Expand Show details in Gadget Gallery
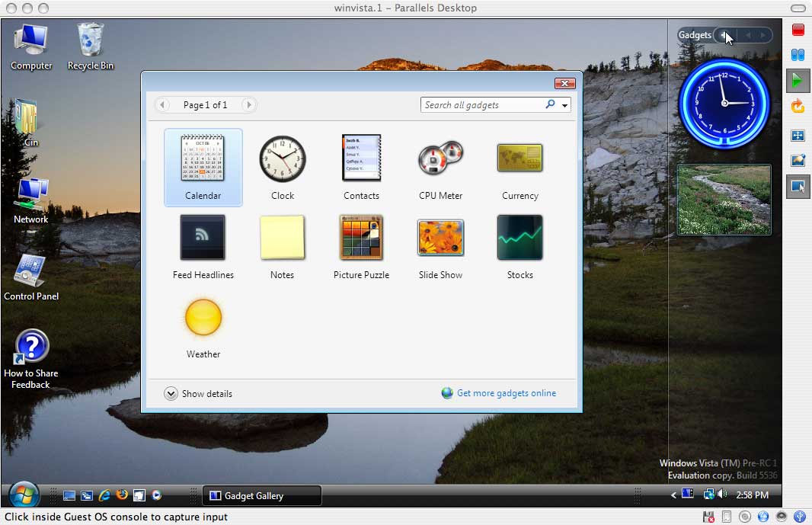Image resolution: width=812 pixels, height=525 pixels. coord(198,394)
